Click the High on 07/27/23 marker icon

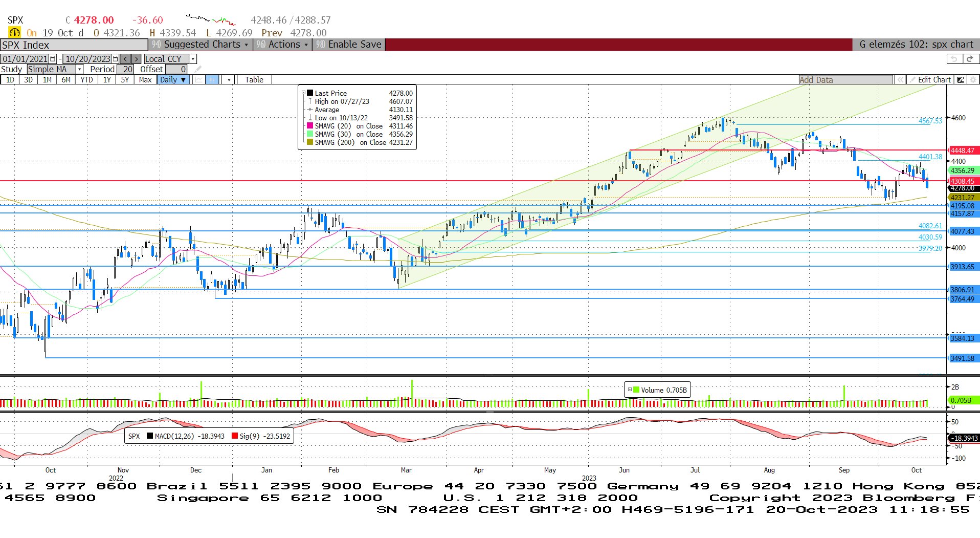tap(309, 101)
